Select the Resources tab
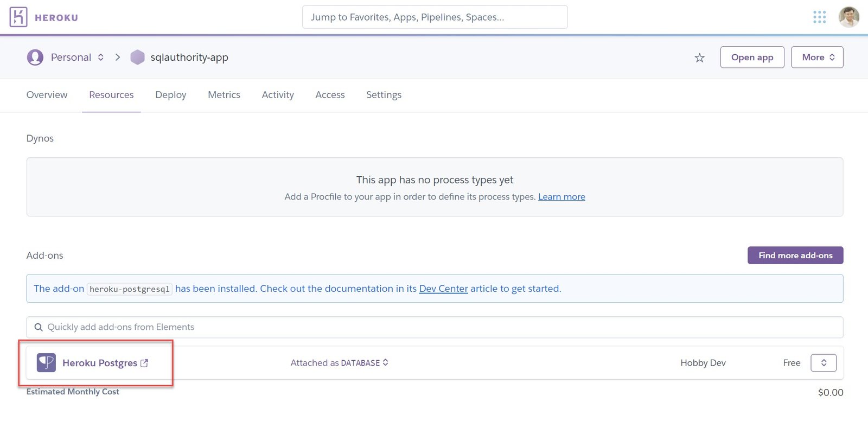This screenshot has width=868, height=428. click(111, 95)
